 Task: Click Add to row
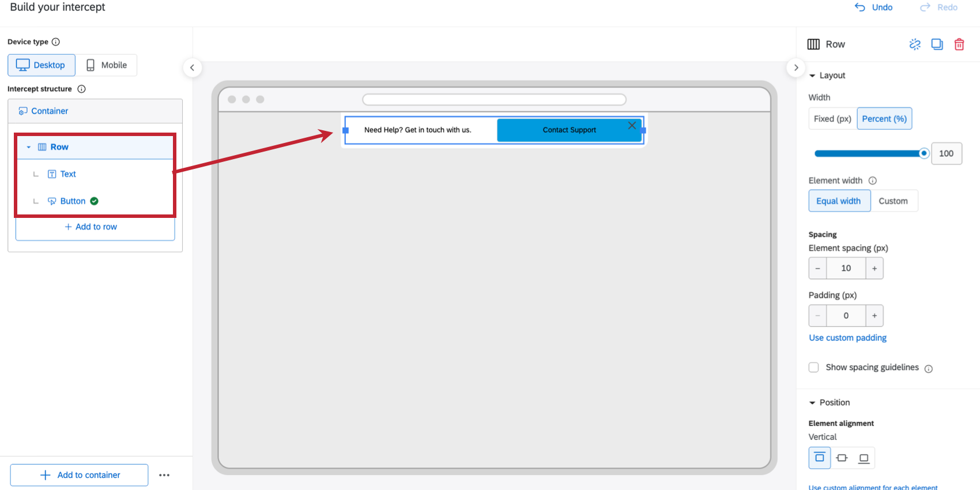click(91, 227)
